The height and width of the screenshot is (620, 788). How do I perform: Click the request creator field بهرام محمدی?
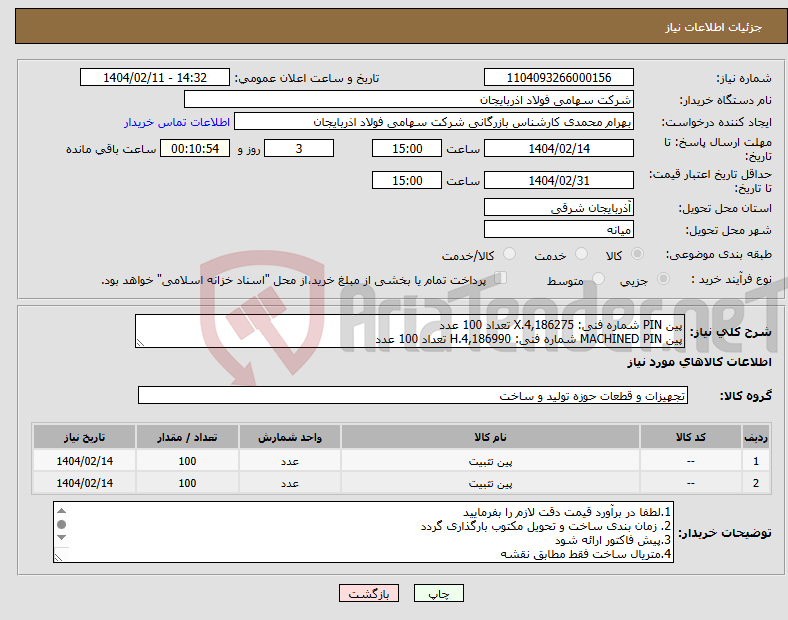pos(434,122)
